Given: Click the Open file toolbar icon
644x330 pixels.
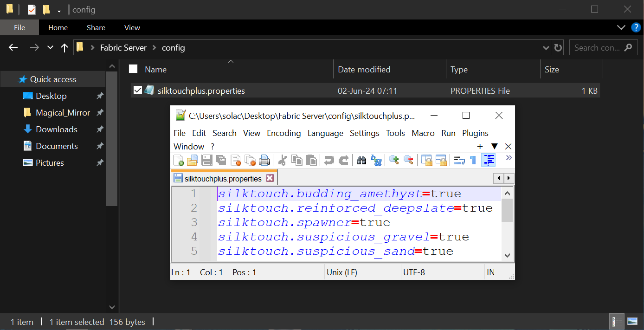Looking at the screenshot, I should click(x=193, y=160).
